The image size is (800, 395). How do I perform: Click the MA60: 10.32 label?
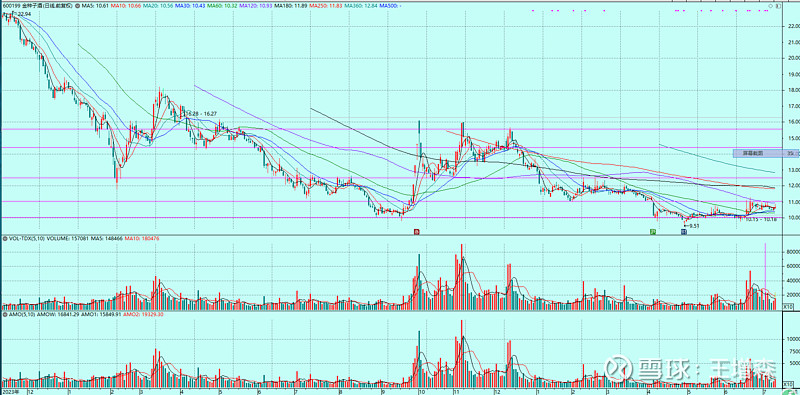tap(222, 6)
